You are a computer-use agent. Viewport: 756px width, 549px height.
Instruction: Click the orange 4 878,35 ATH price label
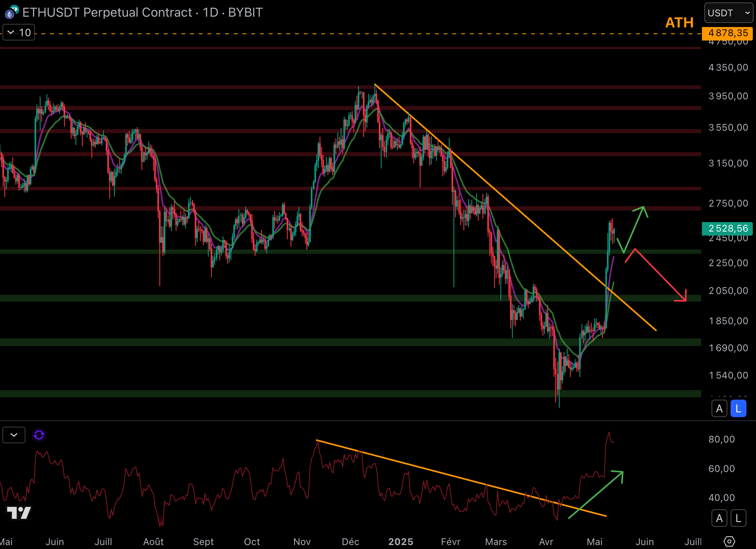pos(727,33)
